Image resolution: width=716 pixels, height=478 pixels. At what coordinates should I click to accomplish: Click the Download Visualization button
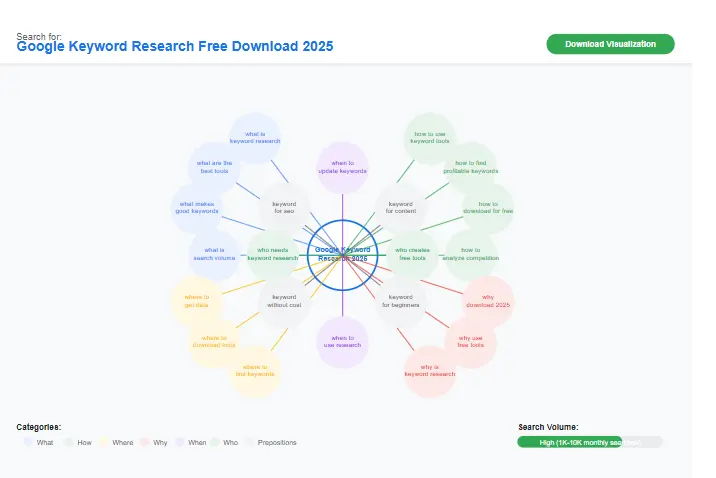[x=610, y=44]
